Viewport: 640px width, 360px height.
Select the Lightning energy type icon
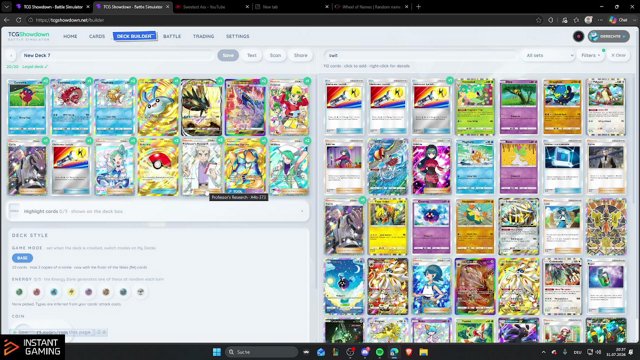[x=71, y=292]
